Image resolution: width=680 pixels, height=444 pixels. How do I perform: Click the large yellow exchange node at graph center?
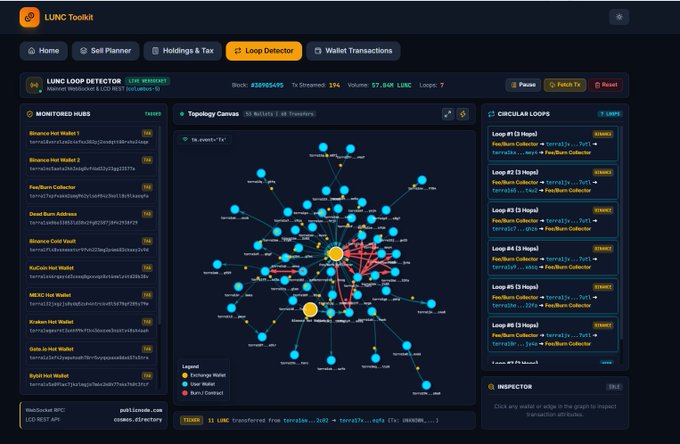coord(335,254)
